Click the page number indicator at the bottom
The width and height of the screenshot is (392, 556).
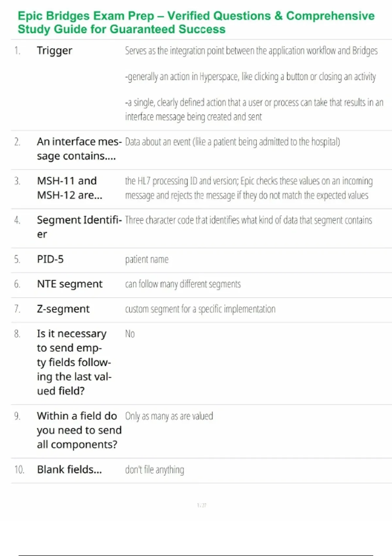click(x=202, y=505)
